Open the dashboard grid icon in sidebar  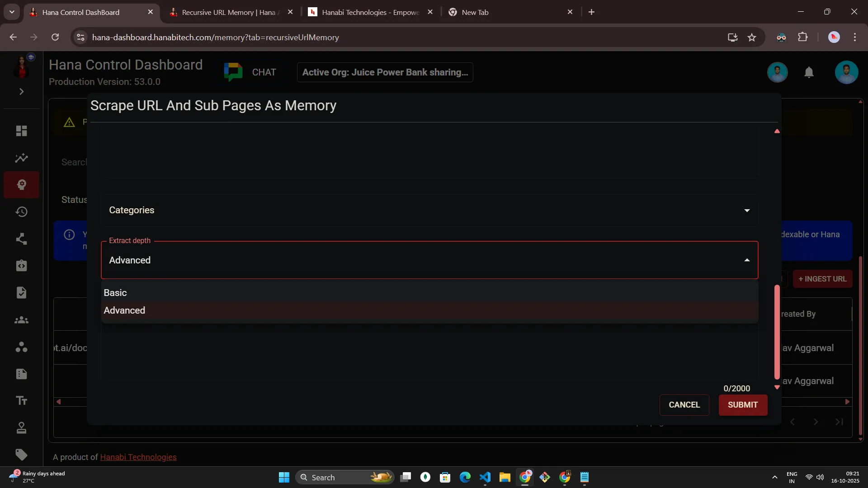click(x=21, y=131)
